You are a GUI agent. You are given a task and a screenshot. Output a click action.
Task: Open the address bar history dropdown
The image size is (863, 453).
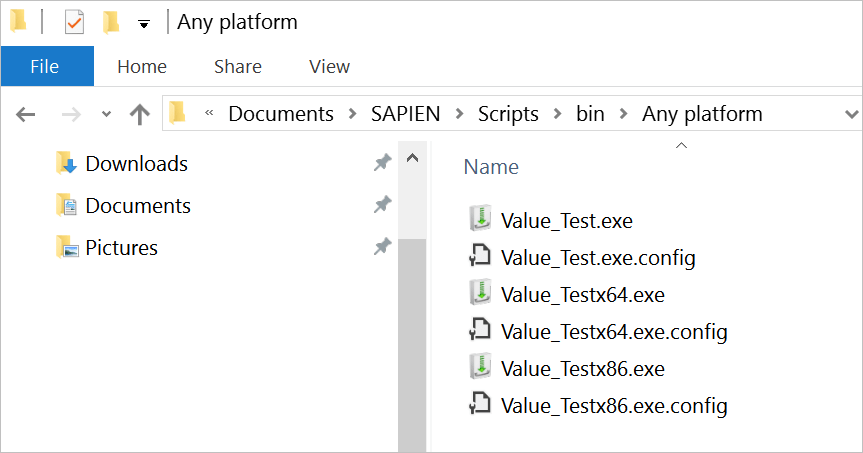pos(851,114)
